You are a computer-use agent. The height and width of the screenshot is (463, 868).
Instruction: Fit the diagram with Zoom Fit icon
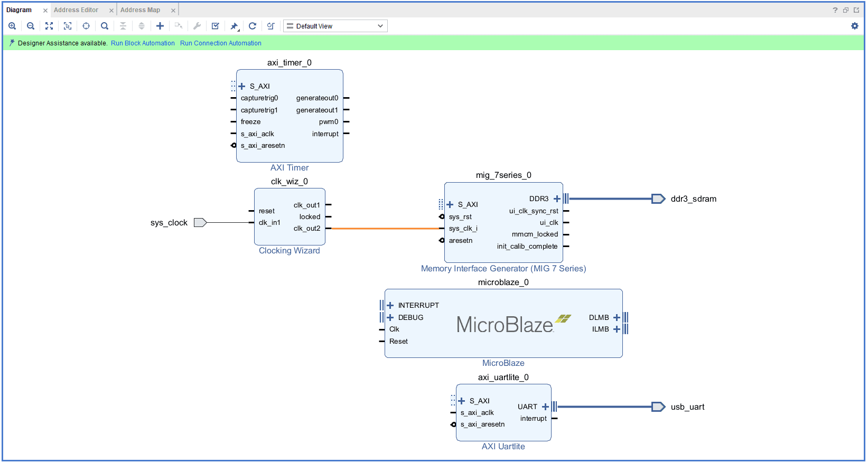click(49, 26)
